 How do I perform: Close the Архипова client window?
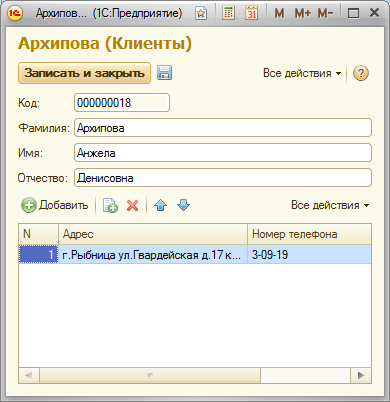[374, 13]
